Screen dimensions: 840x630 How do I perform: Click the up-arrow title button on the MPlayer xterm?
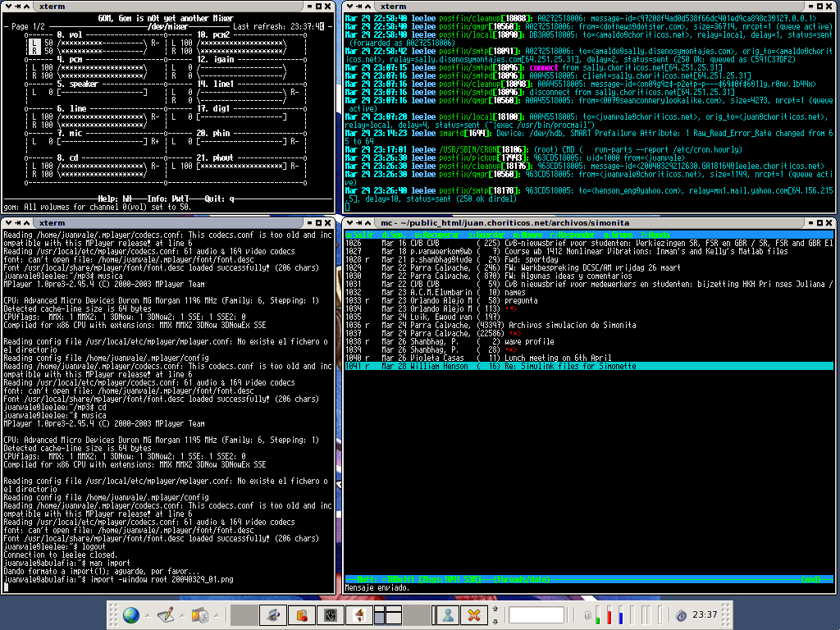coord(26,223)
